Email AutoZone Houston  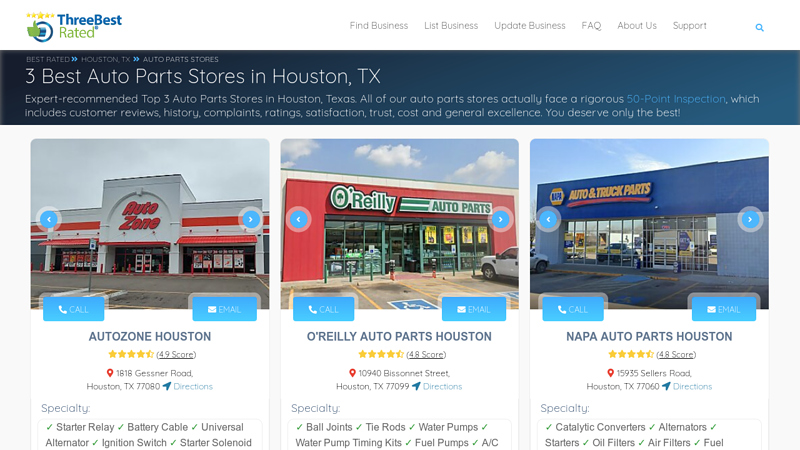pyautogui.click(x=224, y=309)
